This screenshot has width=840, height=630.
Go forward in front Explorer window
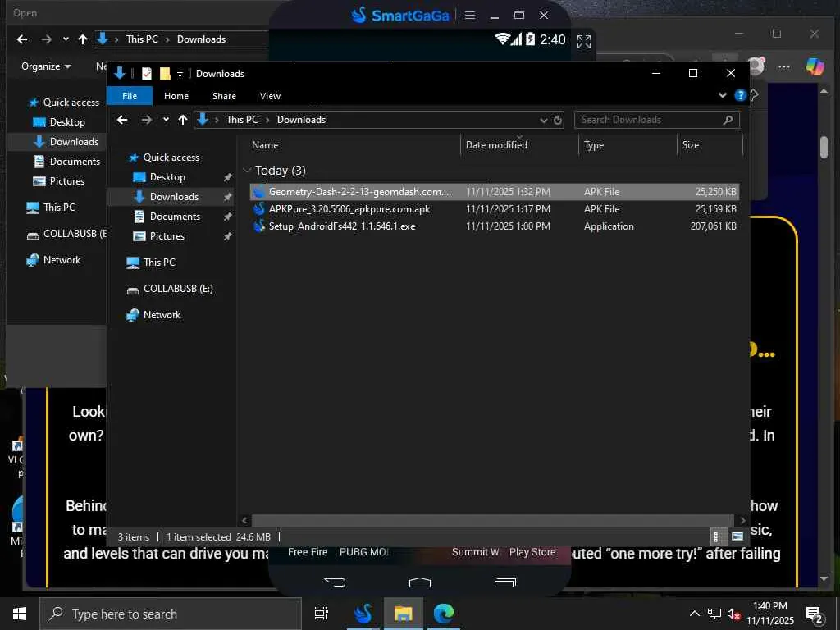(146, 120)
